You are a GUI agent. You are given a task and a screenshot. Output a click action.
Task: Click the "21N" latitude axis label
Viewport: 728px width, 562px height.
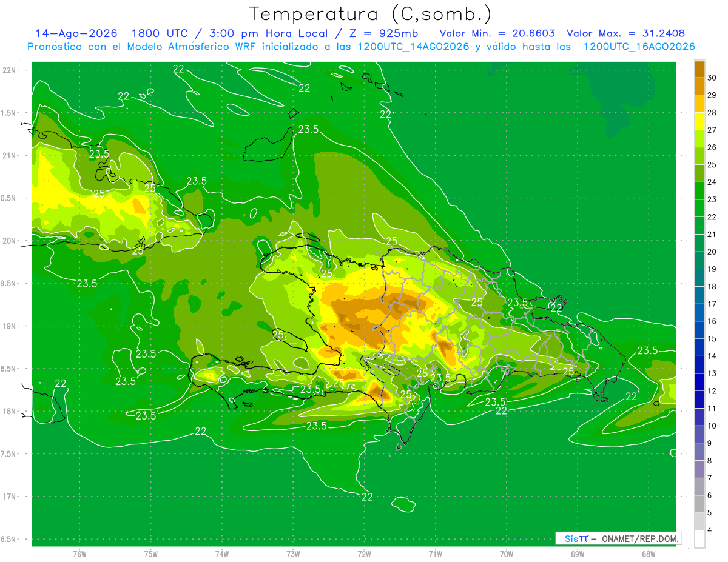coord(10,155)
